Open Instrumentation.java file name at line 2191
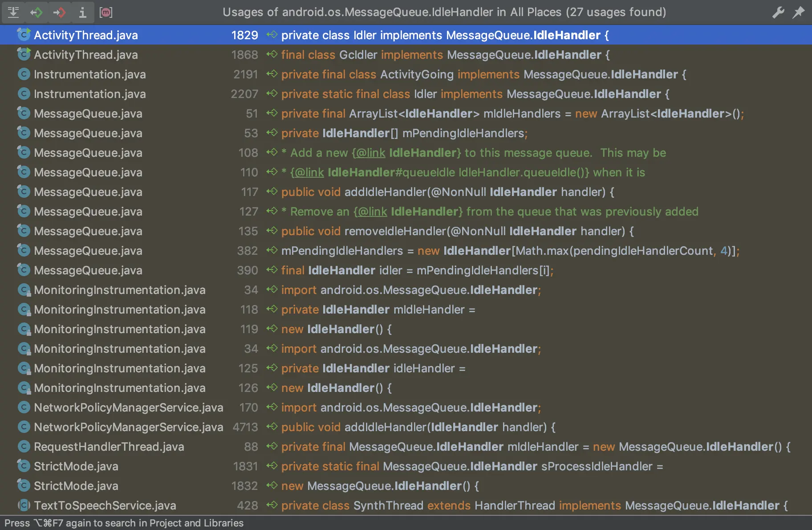812x530 pixels. point(90,74)
